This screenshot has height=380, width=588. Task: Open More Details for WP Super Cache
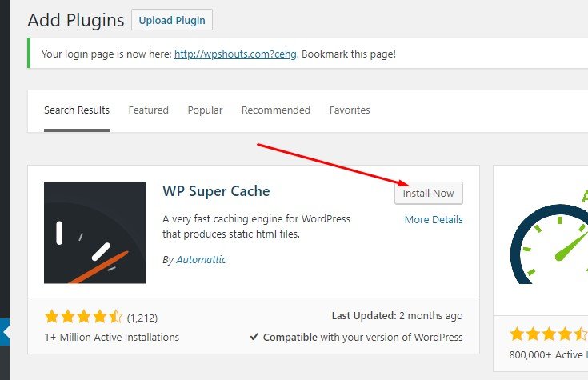pos(433,220)
